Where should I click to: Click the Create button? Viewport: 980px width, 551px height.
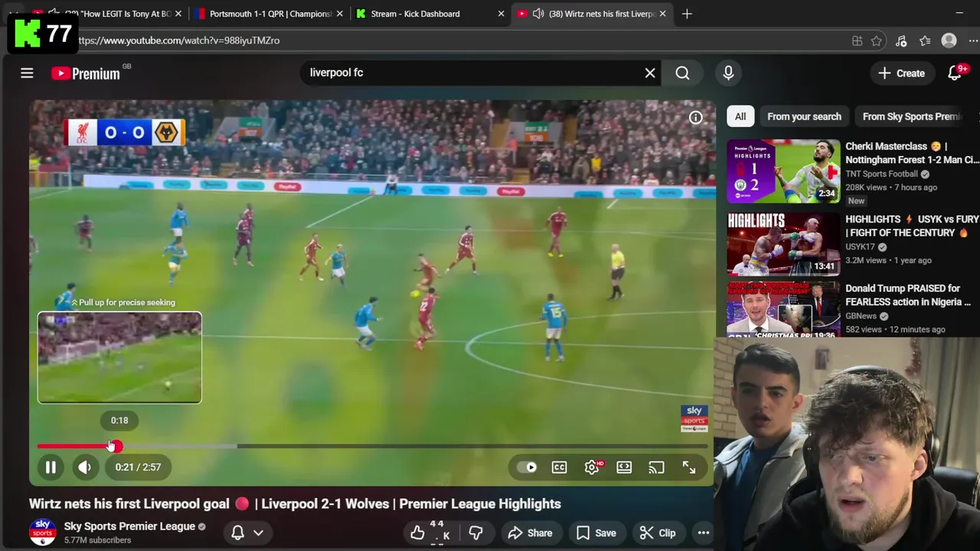click(x=902, y=73)
